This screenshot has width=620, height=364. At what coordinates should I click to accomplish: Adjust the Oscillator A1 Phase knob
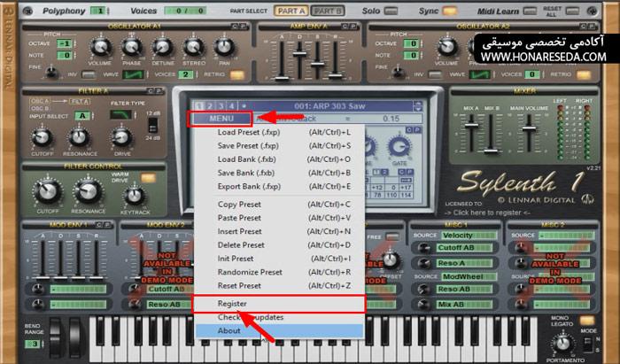coord(132,47)
